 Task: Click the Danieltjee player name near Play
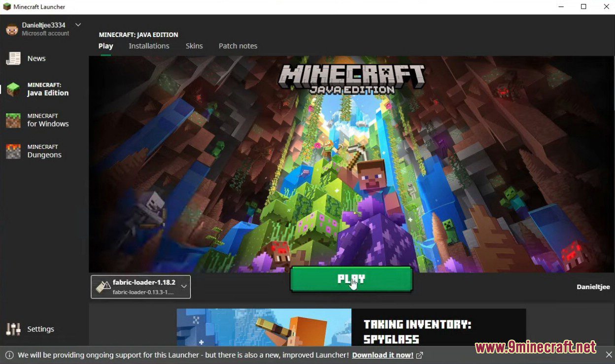(x=593, y=287)
